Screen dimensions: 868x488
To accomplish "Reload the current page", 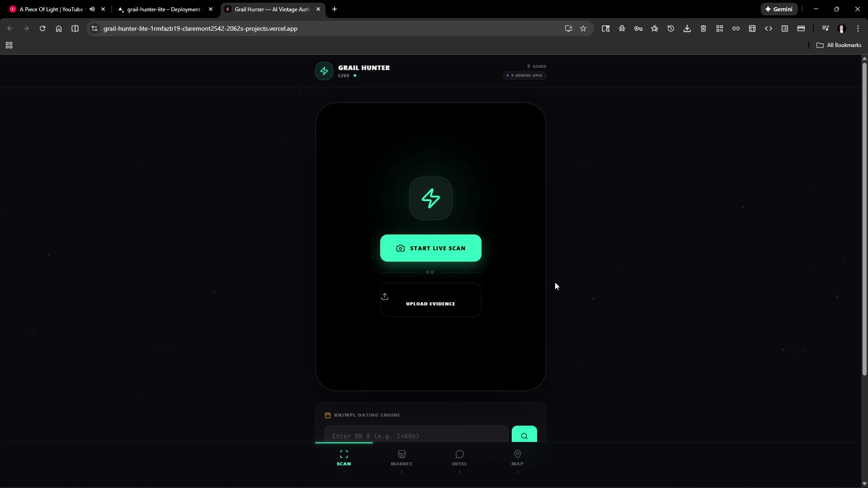I will click(42, 28).
